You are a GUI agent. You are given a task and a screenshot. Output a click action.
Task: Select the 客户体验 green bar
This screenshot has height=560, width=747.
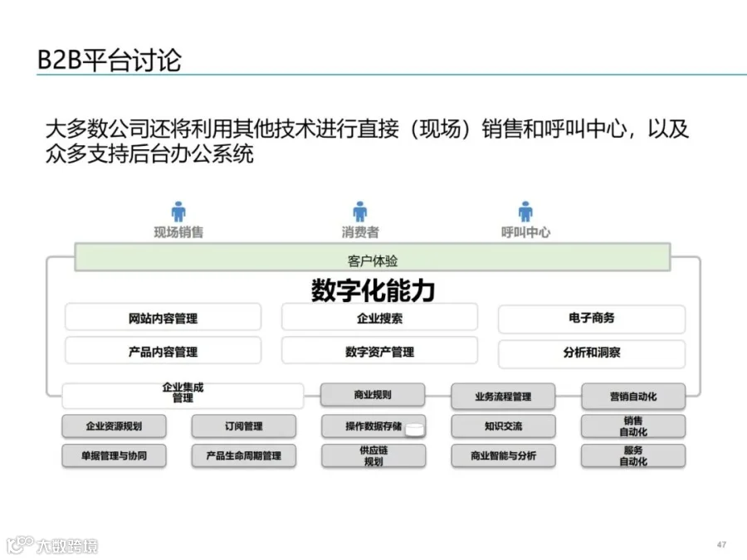373,258
